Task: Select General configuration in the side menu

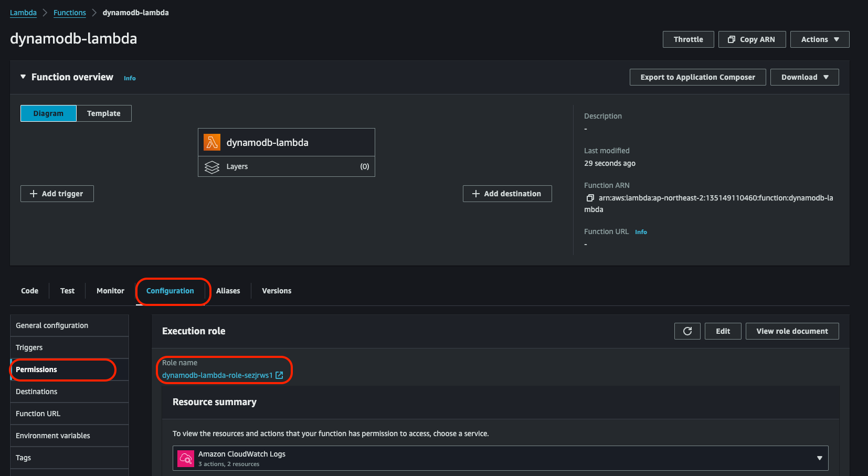Action: (x=69, y=325)
